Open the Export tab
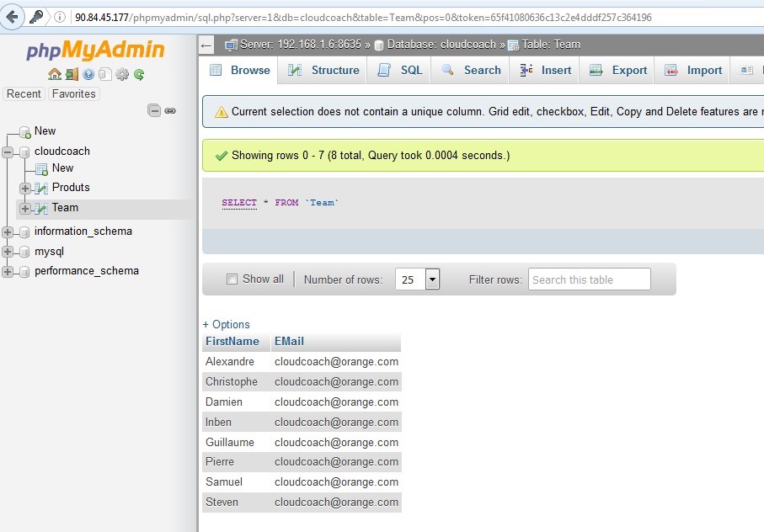 (x=617, y=70)
